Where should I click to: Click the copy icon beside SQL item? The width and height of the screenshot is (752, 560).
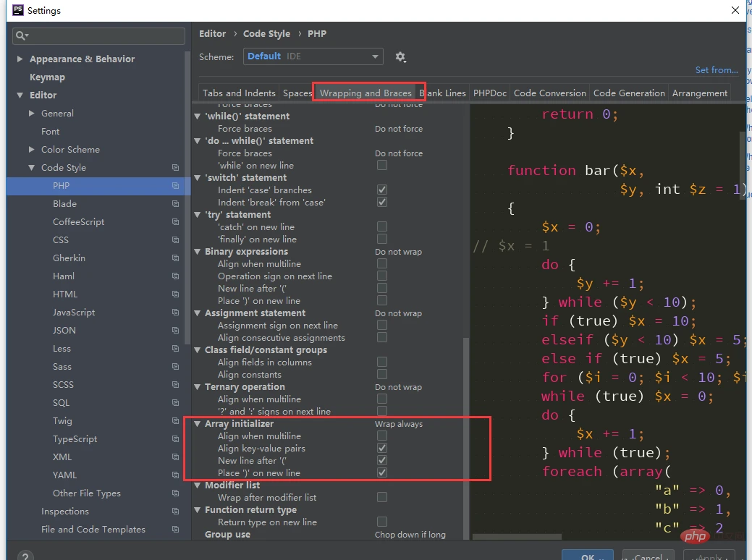pyautogui.click(x=175, y=403)
